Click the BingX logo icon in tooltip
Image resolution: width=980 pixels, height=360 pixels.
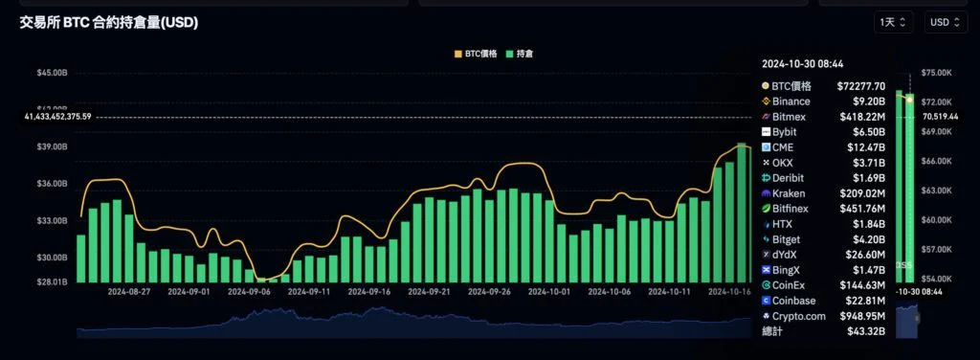pos(766,270)
